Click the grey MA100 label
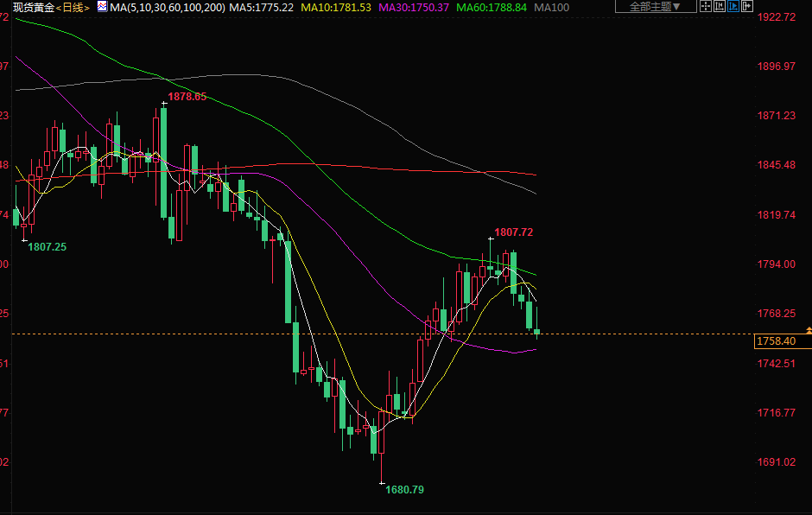Image resolution: width=812 pixels, height=515 pixels. 552,7
